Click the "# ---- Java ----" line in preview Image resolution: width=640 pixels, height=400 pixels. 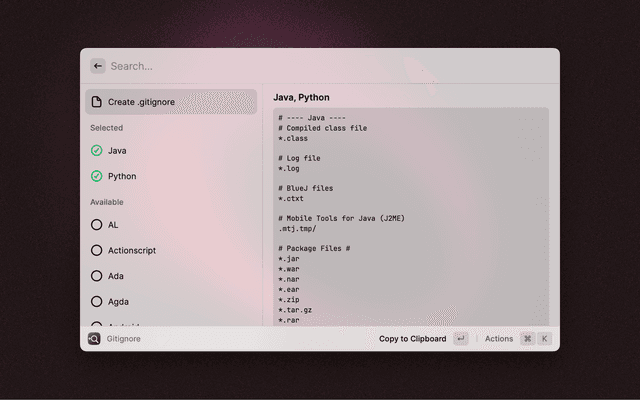313,119
